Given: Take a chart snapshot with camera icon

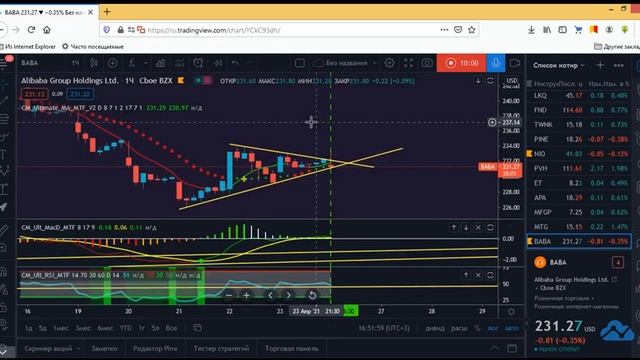Looking at the screenshot, I should point(427,63).
